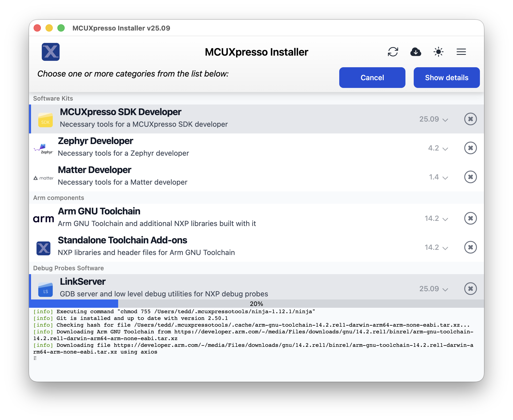Click the chmod 755 log line
The width and height of the screenshot is (513, 420).
[x=174, y=311]
